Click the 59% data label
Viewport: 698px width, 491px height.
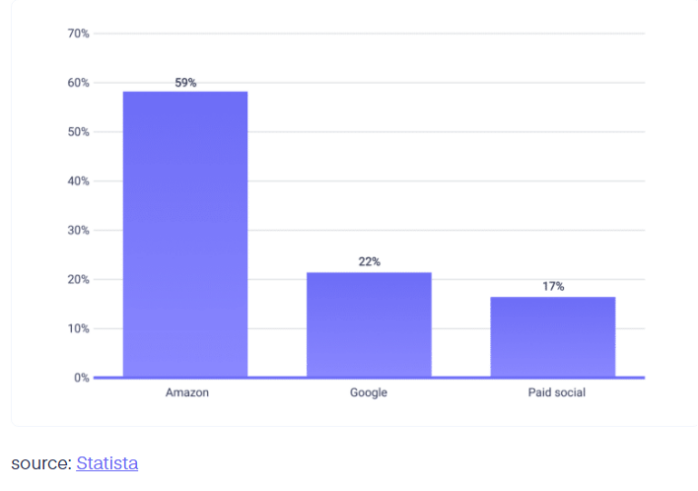click(x=185, y=83)
